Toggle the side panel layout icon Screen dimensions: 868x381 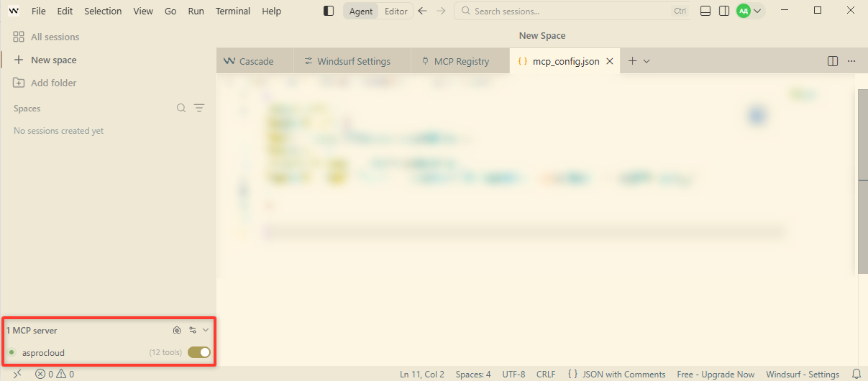[724, 11]
